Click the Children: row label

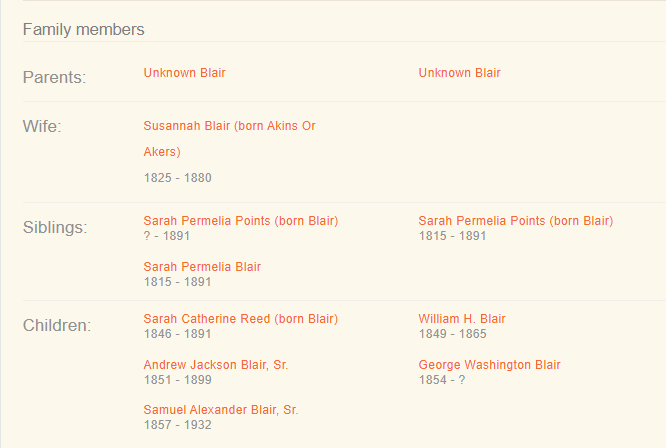click(57, 325)
